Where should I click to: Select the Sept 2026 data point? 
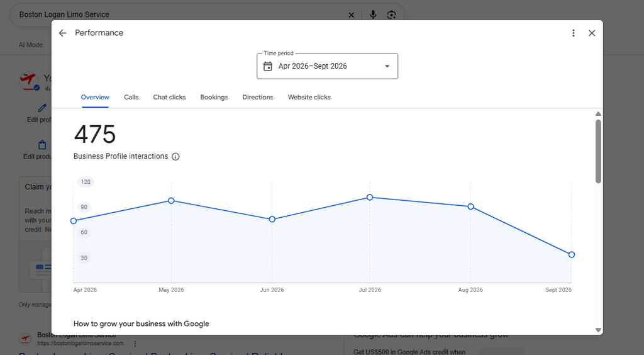click(x=571, y=255)
